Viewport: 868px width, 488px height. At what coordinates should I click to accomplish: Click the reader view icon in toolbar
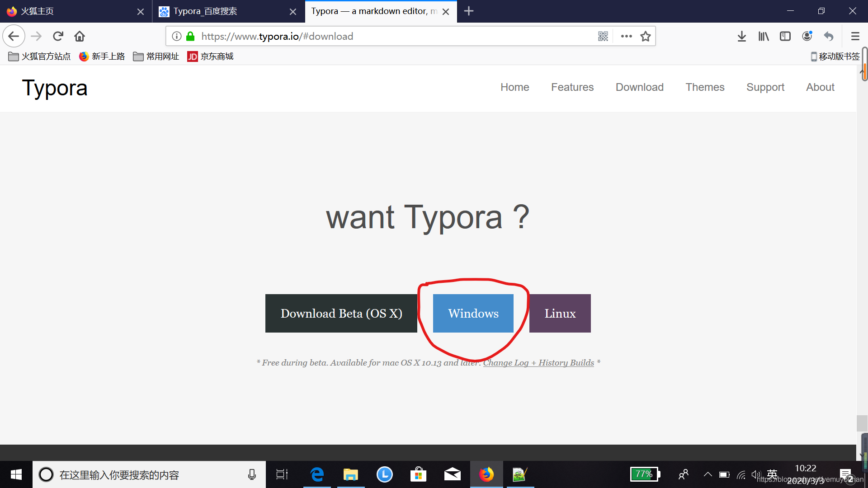click(785, 36)
